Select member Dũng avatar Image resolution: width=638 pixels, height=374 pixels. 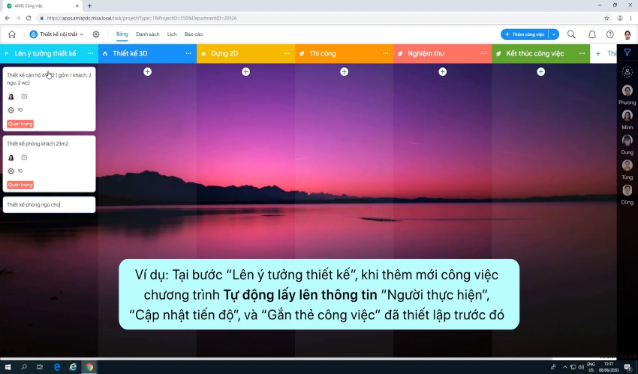(x=627, y=190)
